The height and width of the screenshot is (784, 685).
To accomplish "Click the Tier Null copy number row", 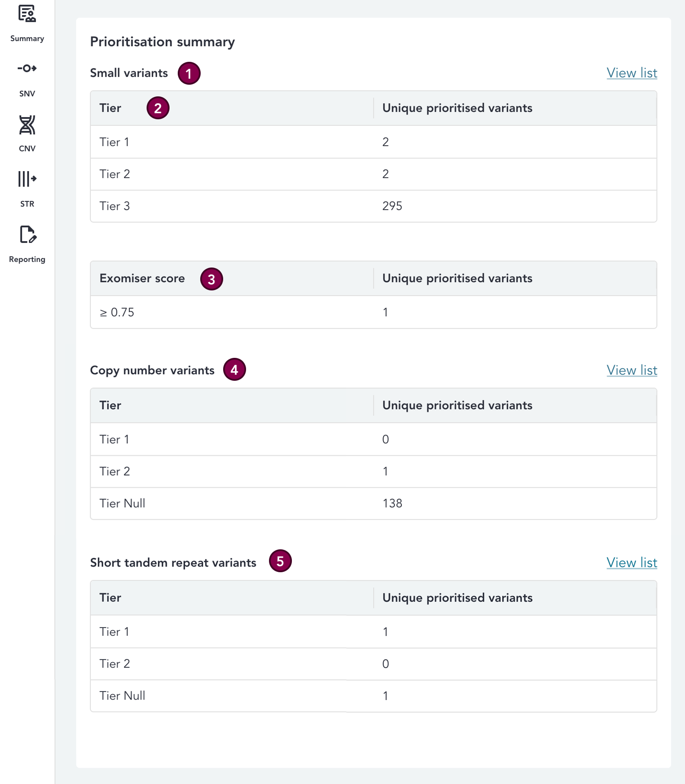I will (373, 504).
